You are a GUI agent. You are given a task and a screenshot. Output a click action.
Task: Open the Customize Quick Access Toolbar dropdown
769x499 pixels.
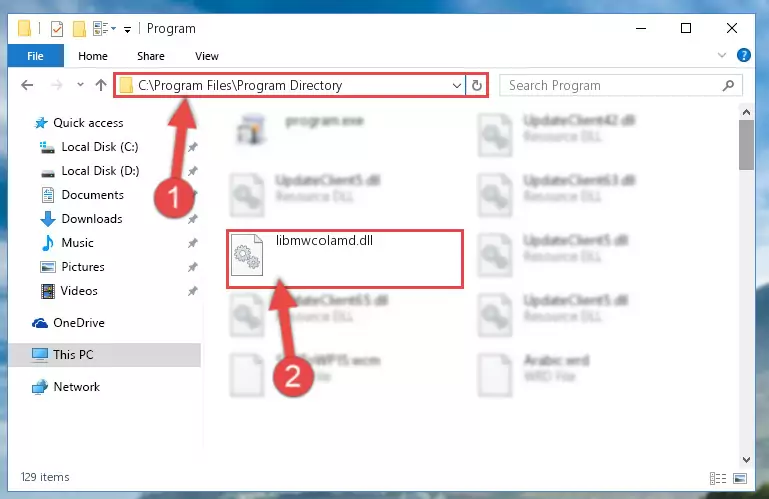pyautogui.click(x=127, y=30)
